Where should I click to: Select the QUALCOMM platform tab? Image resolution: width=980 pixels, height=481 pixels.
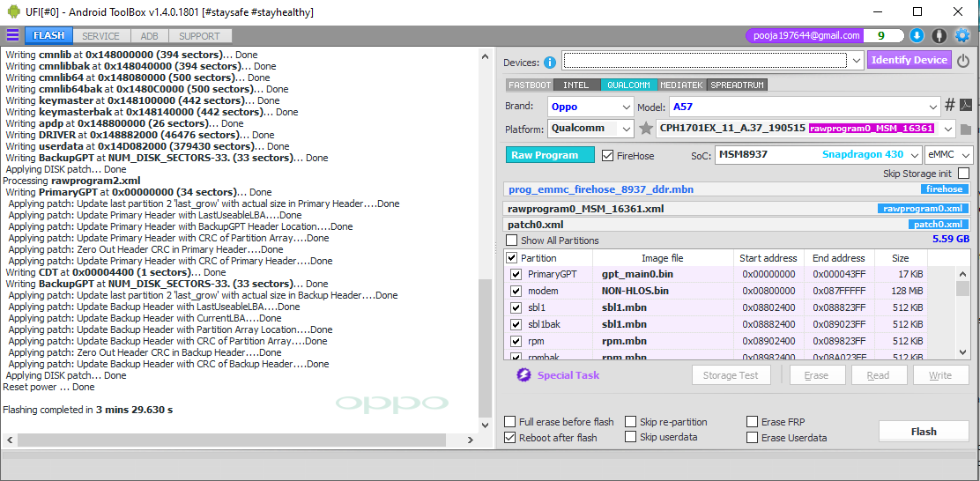pos(628,85)
